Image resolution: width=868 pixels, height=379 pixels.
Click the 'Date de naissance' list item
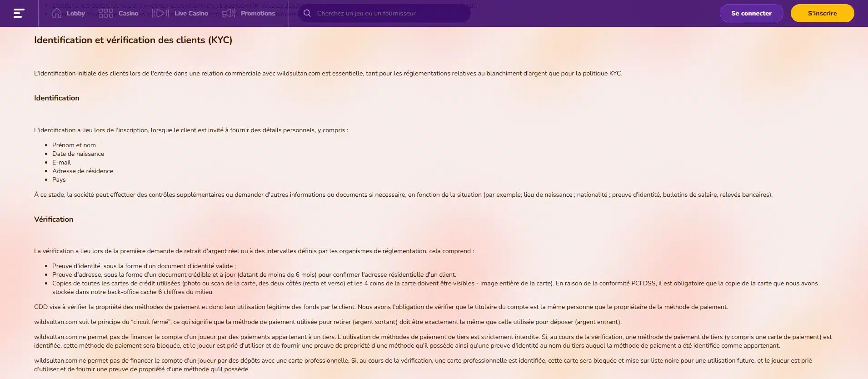pyautogui.click(x=78, y=154)
